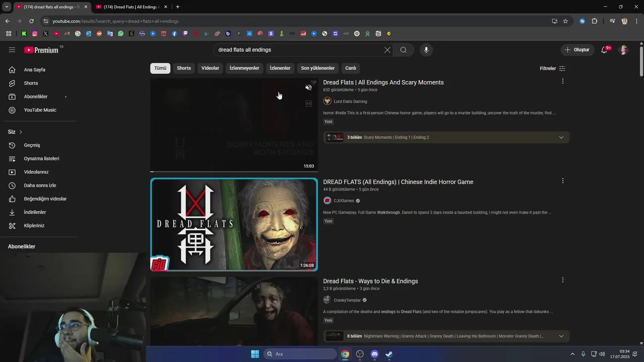Select the İzlenenler filter chip
The width and height of the screenshot is (644, 362).
tap(280, 68)
